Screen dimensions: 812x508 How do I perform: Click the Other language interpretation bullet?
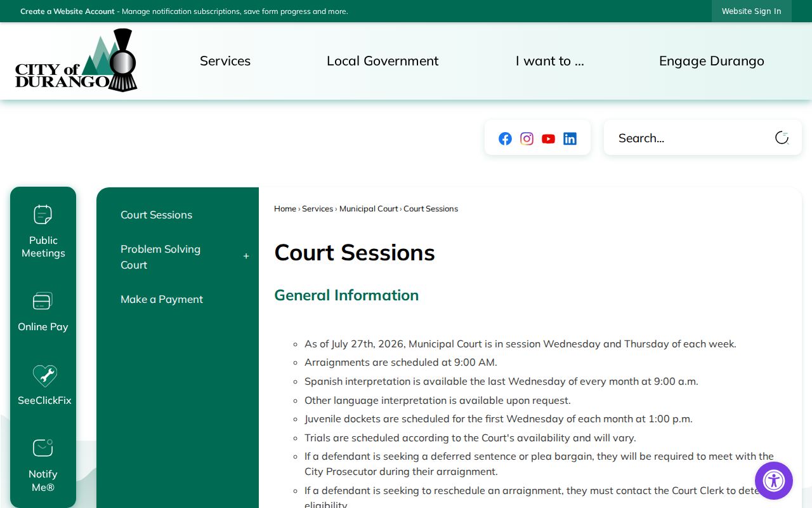point(438,401)
